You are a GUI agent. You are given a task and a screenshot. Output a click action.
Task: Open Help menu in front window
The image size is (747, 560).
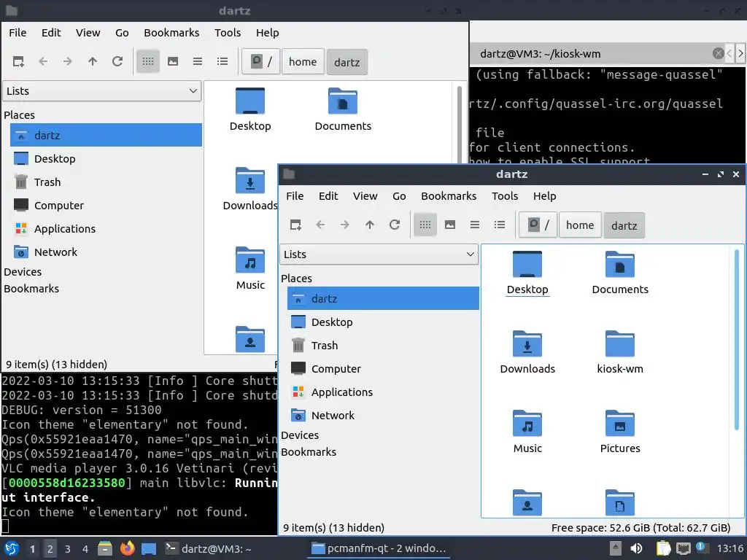pos(544,196)
